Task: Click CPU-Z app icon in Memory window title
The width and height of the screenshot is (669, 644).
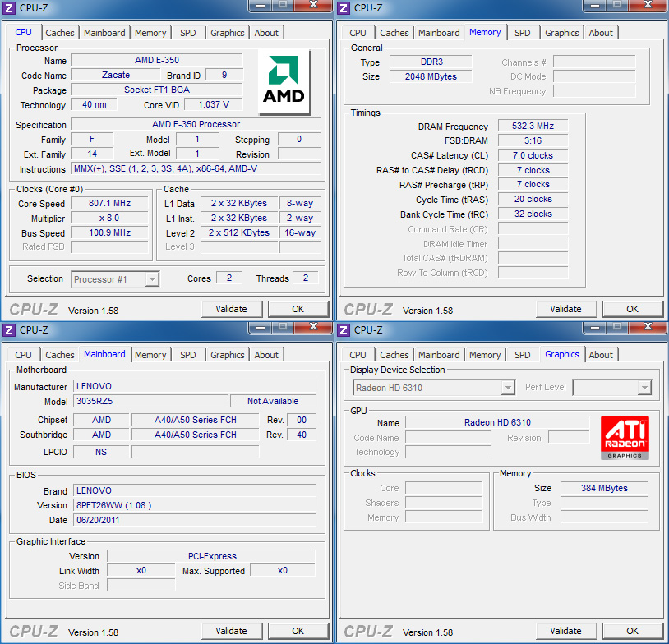Action: pos(344,7)
